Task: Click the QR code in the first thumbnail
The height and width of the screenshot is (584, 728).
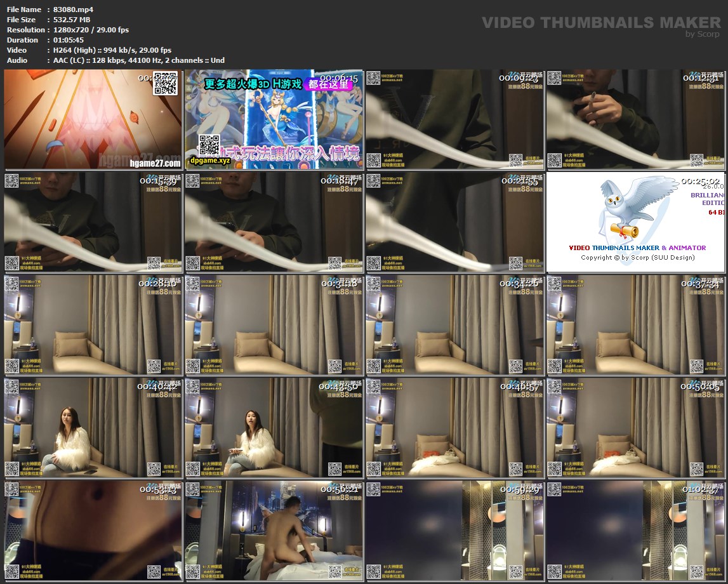Action: [165, 83]
